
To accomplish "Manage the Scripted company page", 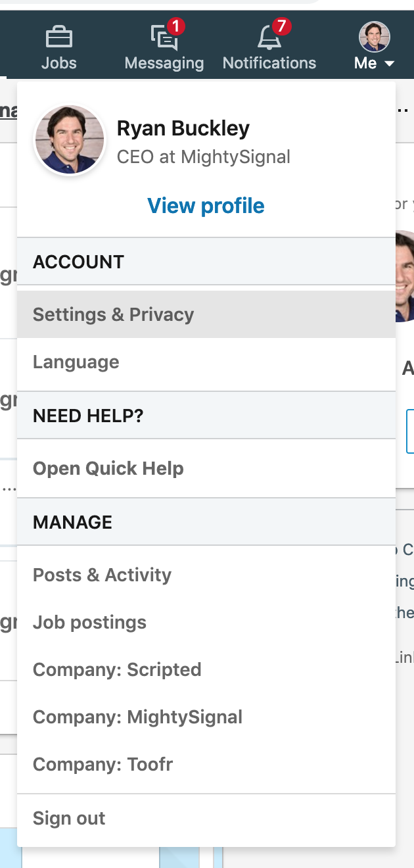I will 117,669.
